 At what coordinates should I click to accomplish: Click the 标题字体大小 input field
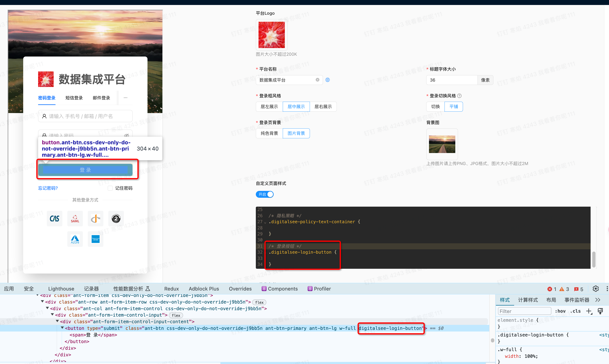pos(452,80)
